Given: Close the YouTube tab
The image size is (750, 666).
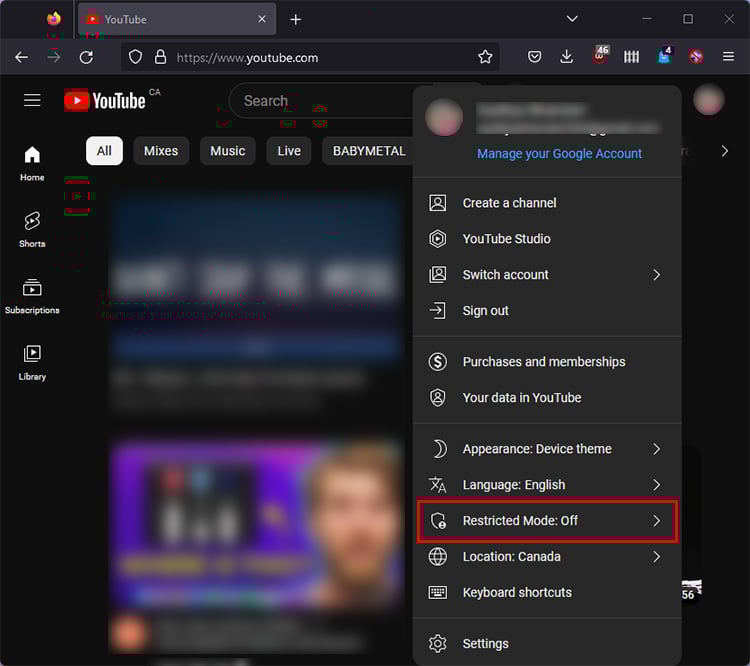Looking at the screenshot, I should [x=262, y=19].
